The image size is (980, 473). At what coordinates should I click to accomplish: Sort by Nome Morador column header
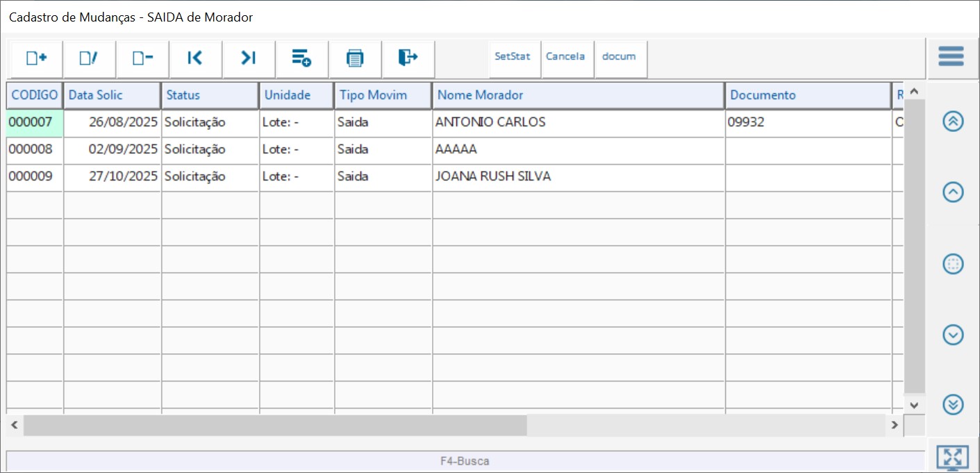tap(578, 95)
